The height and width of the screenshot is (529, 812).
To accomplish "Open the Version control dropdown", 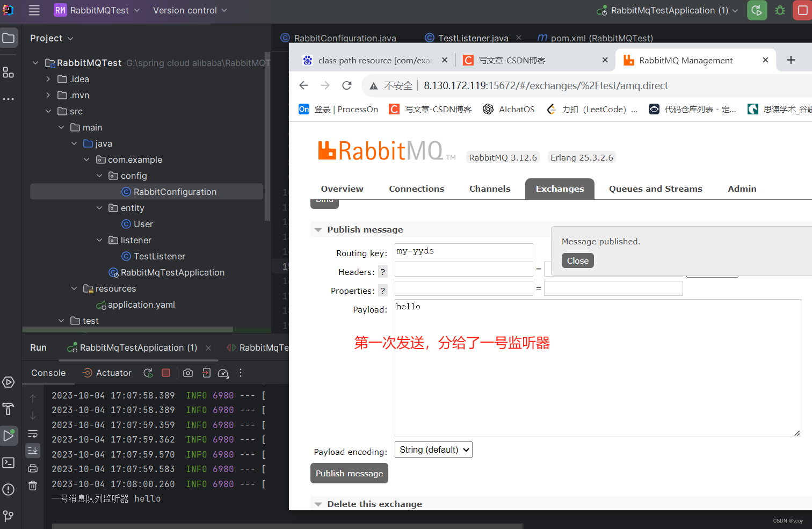I will tap(190, 10).
